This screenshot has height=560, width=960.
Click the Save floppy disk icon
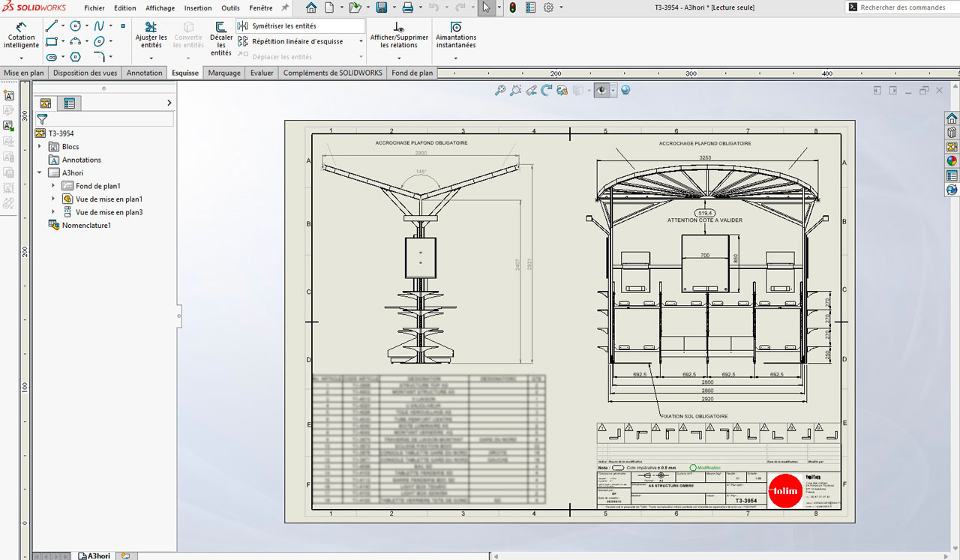pos(381,7)
